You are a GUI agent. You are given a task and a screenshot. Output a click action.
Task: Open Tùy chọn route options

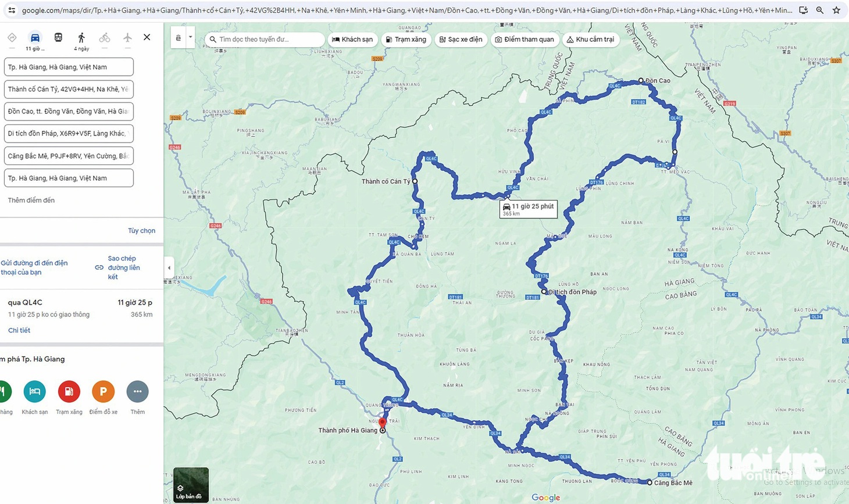click(x=141, y=231)
